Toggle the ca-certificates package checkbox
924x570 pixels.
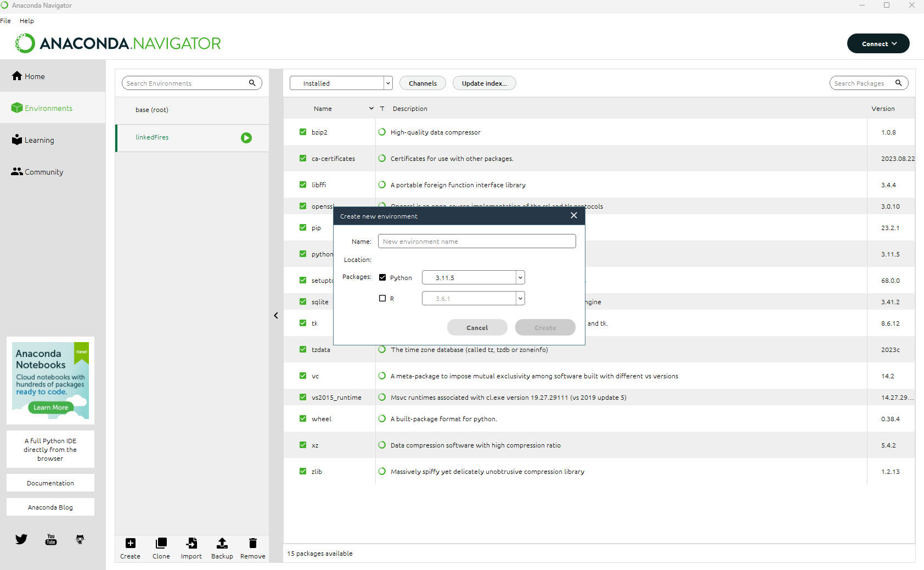303,158
